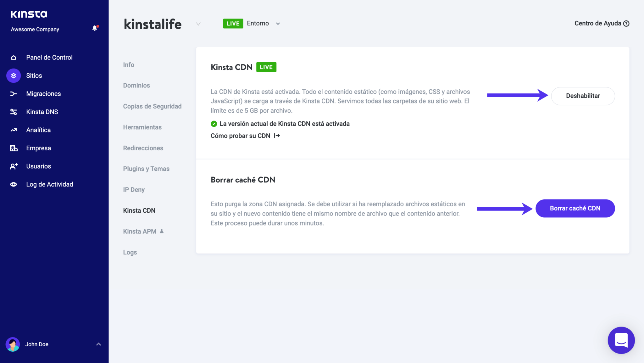Collapse the John Doe account chevron

coord(98,344)
